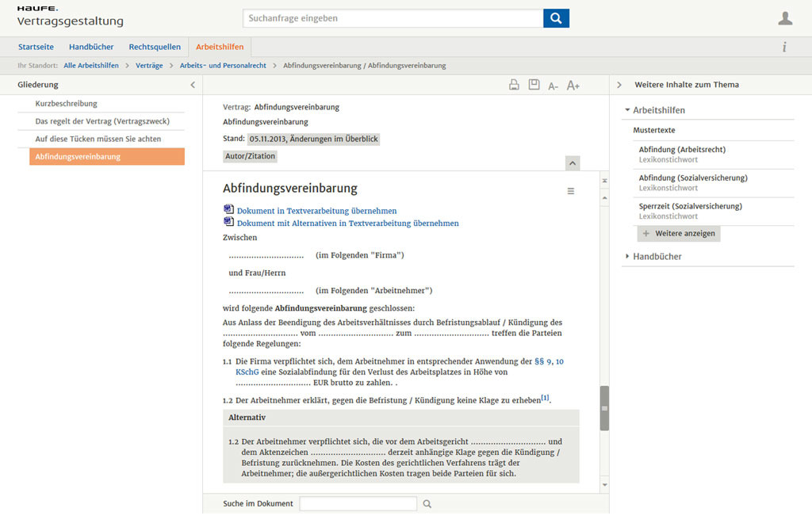This screenshot has height=531, width=812.
Task: Open the user profile icon
Action: [785, 18]
